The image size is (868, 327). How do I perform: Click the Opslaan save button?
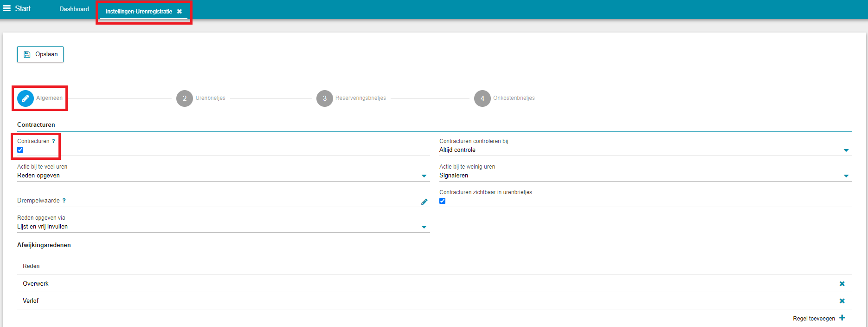[40, 54]
